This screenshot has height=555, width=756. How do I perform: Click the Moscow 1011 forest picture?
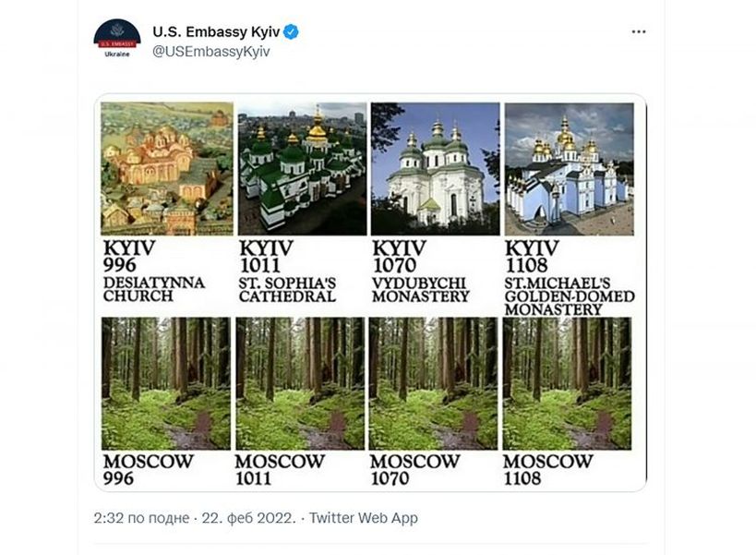(300, 383)
